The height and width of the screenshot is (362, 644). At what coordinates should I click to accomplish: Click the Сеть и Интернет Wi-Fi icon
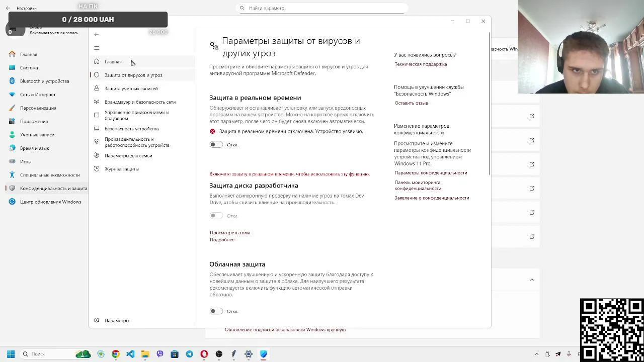coord(12,95)
